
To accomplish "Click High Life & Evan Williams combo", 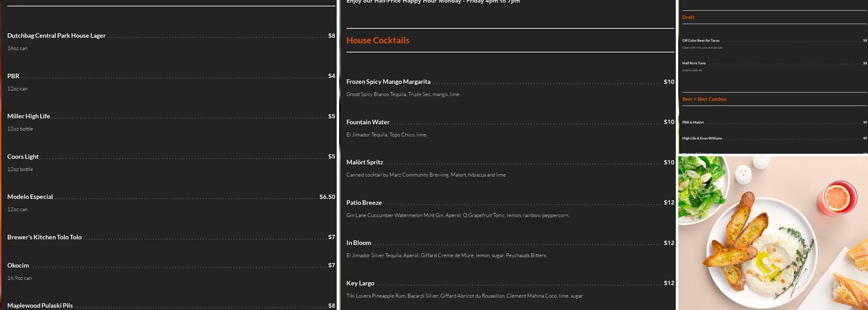I will pos(702,138).
